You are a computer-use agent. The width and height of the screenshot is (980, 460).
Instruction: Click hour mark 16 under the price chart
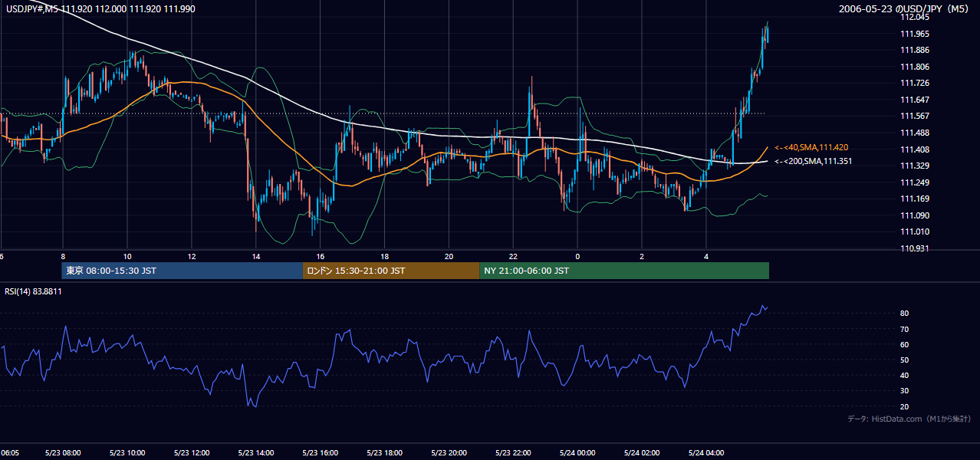click(x=320, y=257)
